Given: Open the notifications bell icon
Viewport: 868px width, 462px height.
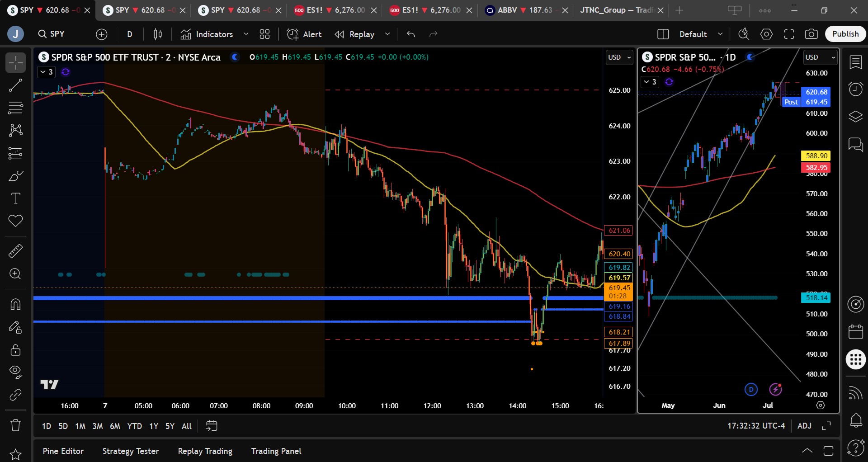Looking at the screenshot, I should [x=855, y=421].
